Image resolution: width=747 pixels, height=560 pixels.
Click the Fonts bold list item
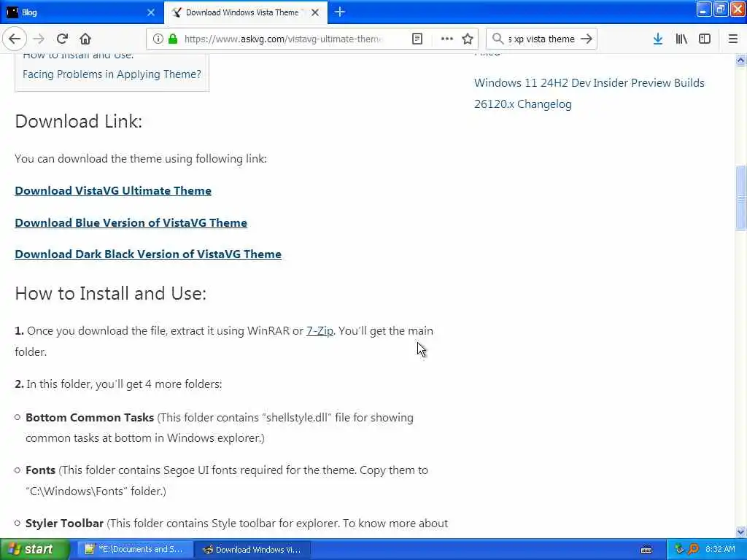[x=41, y=470]
